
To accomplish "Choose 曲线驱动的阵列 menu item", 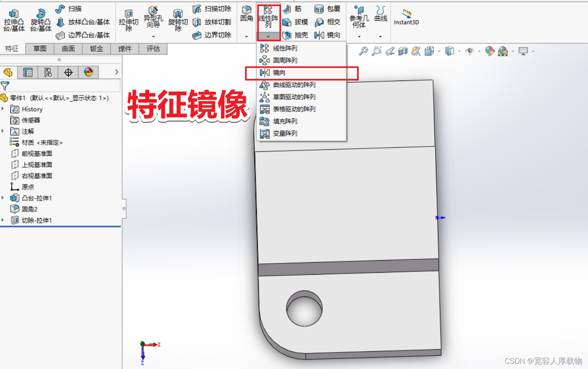I will point(301,85).
